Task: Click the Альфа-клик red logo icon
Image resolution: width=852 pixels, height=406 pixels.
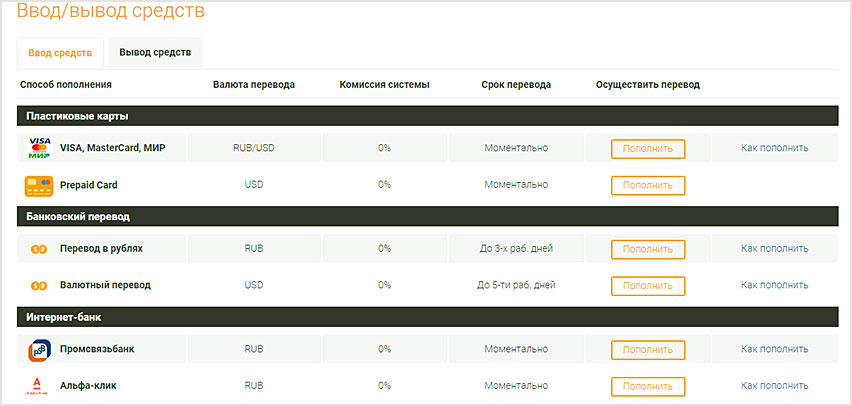Action: click(x=39, y=386)
